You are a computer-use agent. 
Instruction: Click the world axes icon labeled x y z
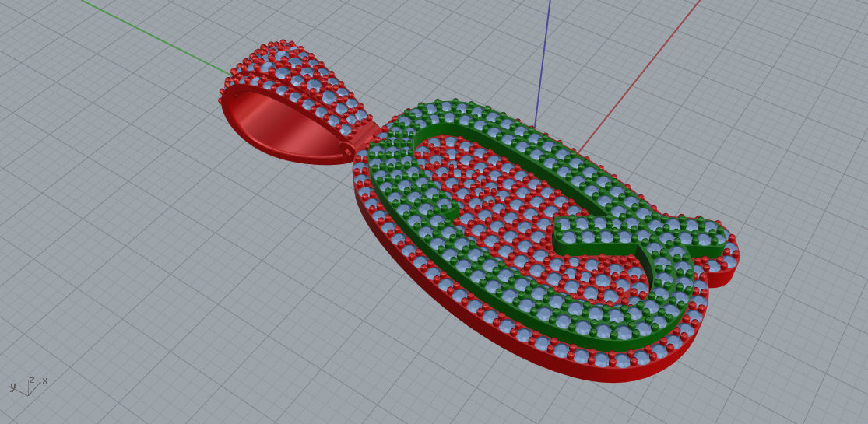pyautogui.click(x=28, y=385)
